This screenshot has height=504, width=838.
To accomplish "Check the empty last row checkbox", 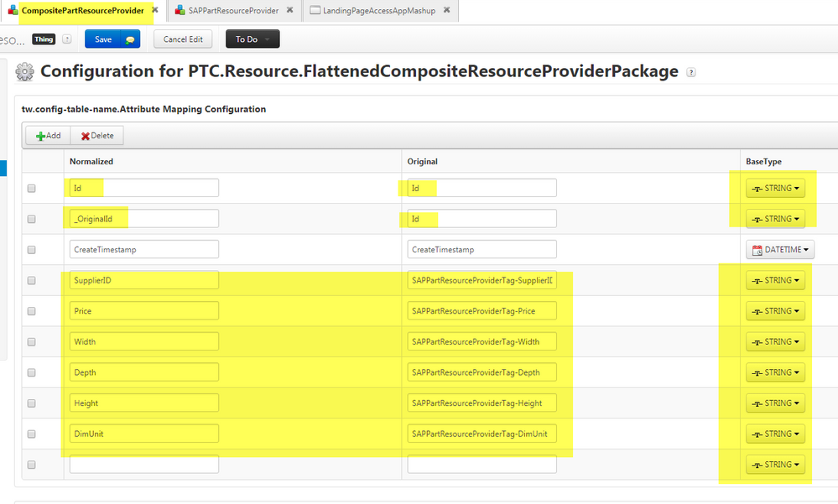I will [x=32, y=465].
